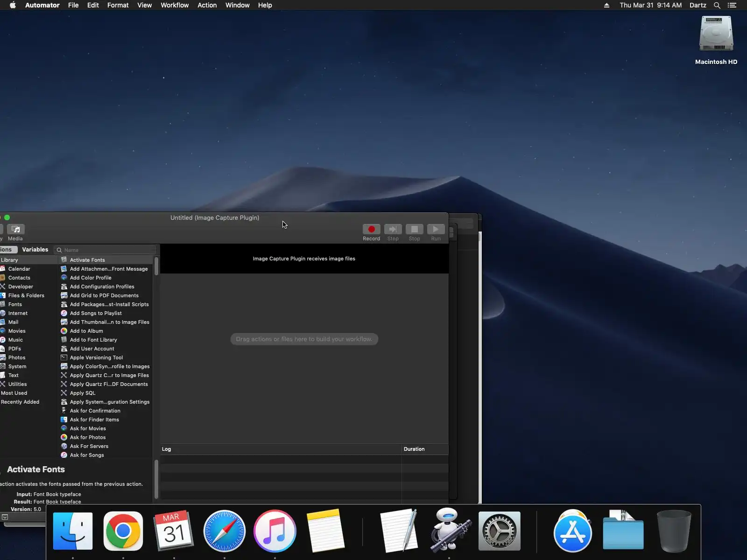Launch Google Chrome from the Dock
This screenshot has width=747, height=560.
pyautogui.click(x=123, y=531)
